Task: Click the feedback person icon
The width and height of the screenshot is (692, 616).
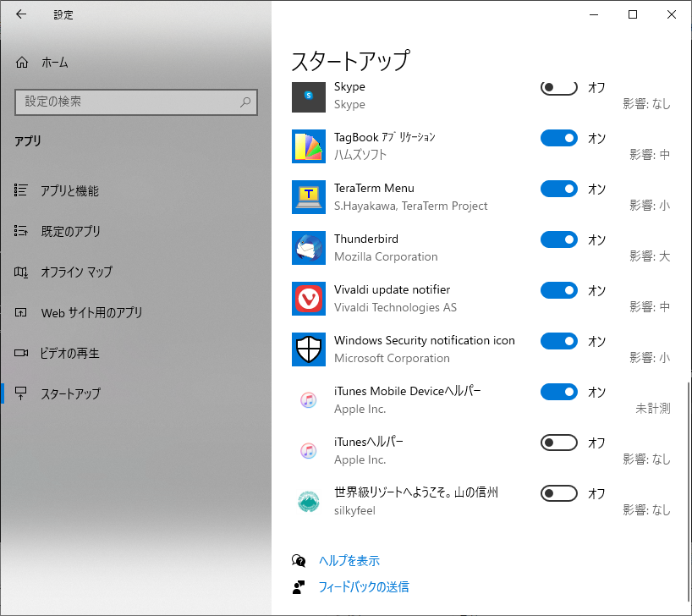Action: click(x=299, y=587)
